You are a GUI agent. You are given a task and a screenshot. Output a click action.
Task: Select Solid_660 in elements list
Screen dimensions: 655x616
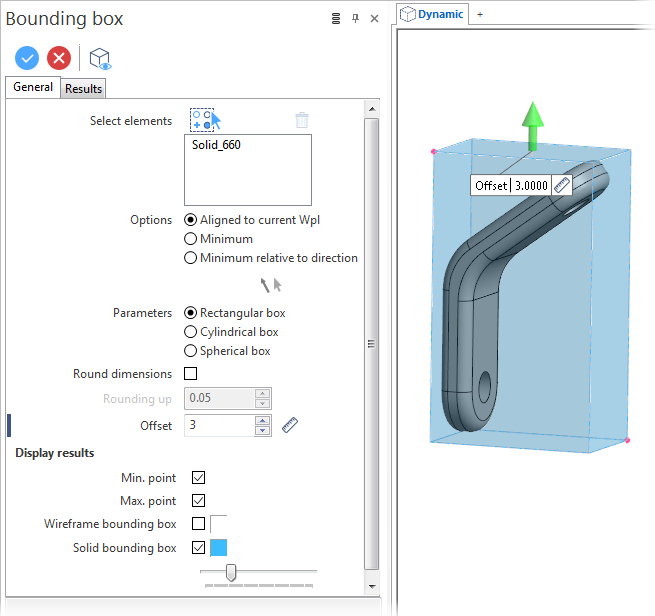click(x=216, y=145)
